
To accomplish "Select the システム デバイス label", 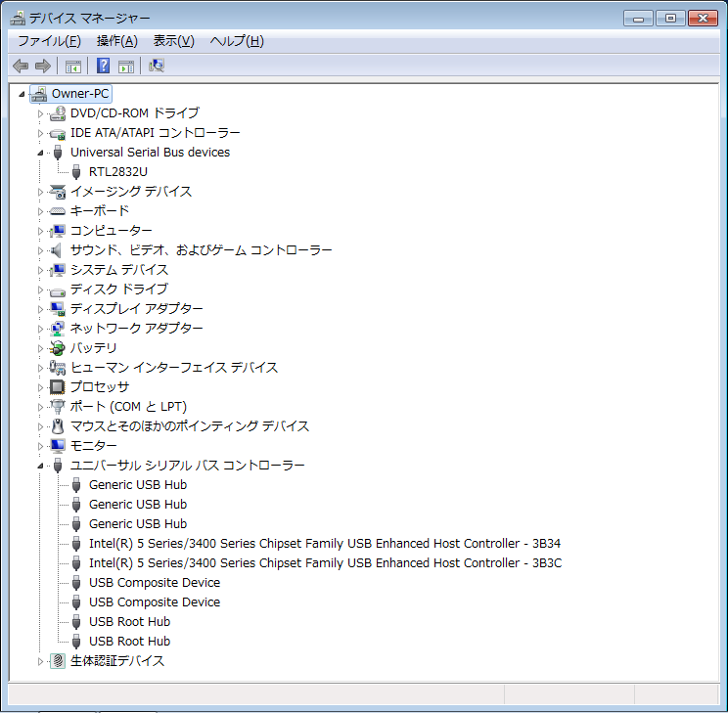I will [x=118, y=270].
